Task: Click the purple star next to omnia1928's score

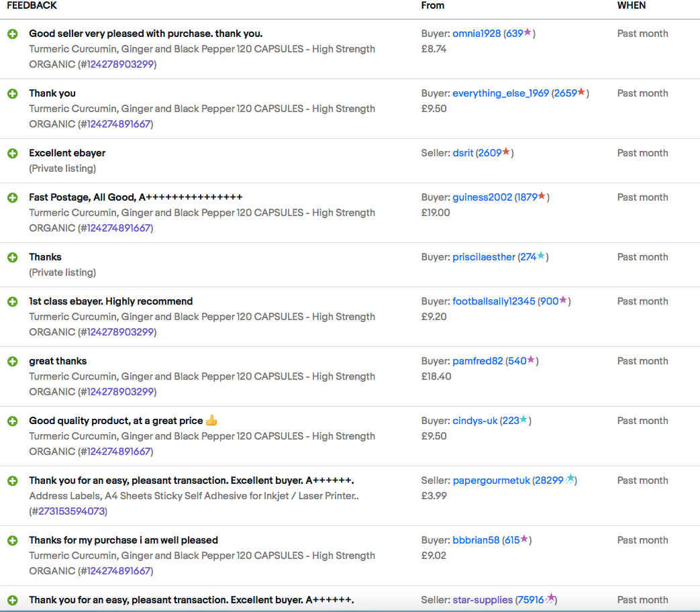Action: point(528,33)
